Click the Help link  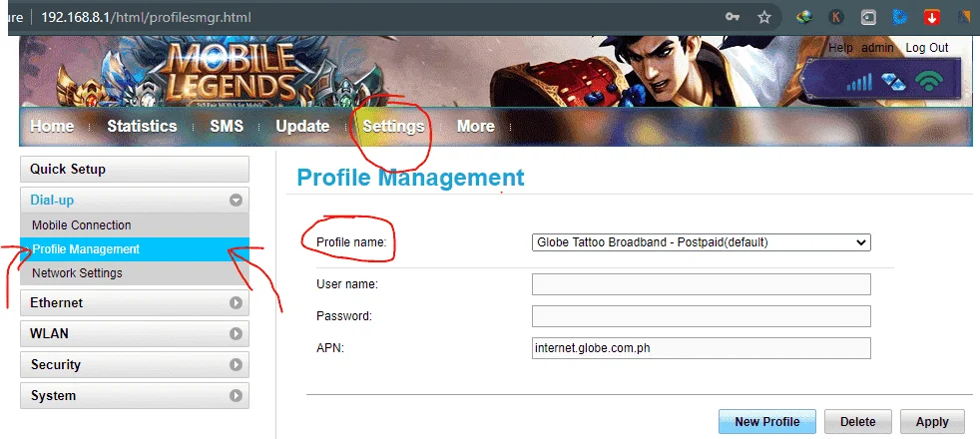[x=840, y=48]
